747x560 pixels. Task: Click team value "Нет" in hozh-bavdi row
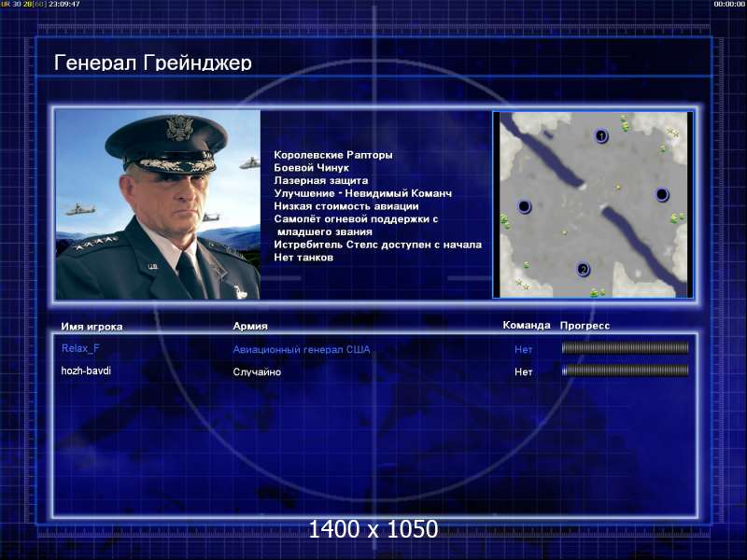click(523, 371)
